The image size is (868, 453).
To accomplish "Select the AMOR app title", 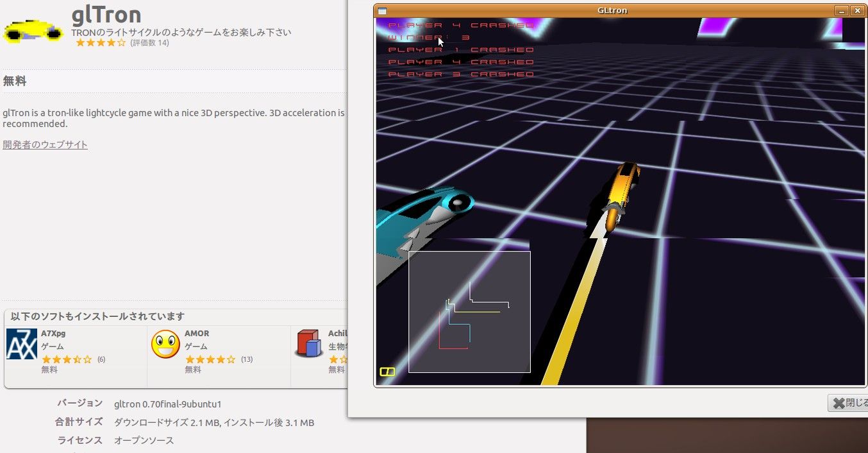I will (197, 334).
